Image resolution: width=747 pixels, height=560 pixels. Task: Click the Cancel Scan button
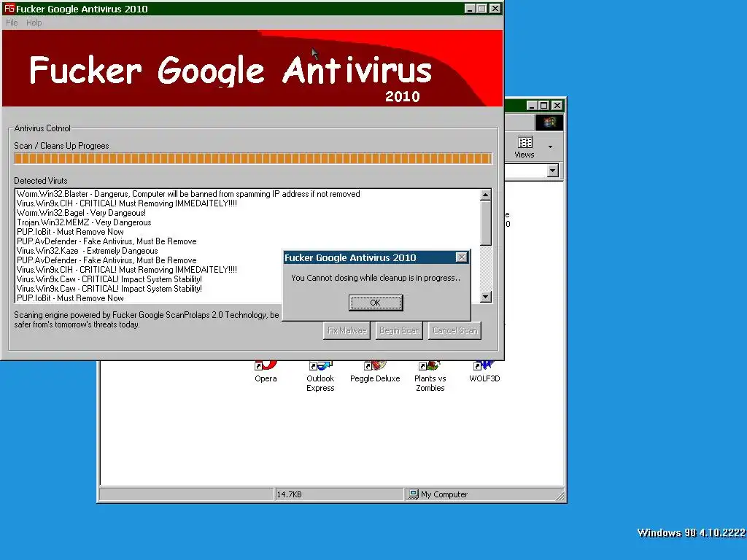click(x=455, y=330)
